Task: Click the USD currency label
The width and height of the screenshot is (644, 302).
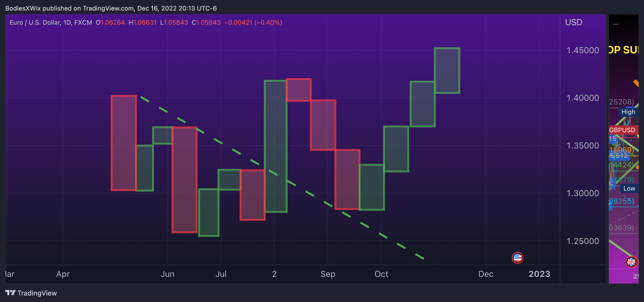Action: pos(573,22)
